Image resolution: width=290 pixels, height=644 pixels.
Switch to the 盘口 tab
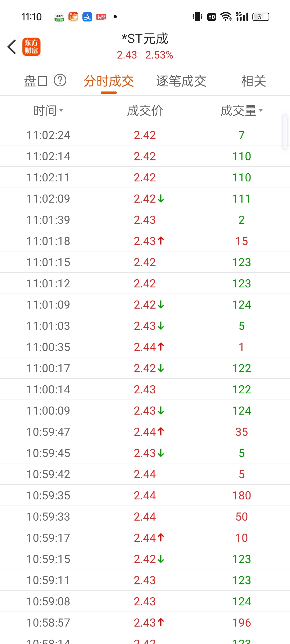(36, 81)
